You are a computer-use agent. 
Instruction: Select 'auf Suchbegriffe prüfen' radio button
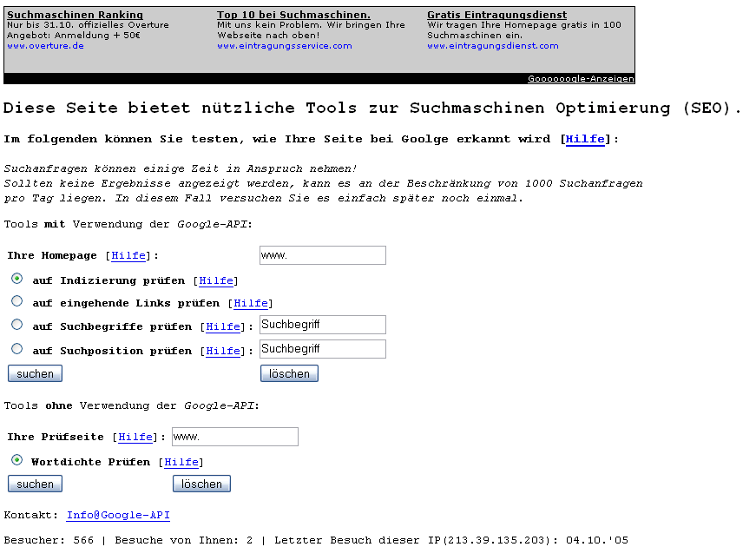(16, 324)
